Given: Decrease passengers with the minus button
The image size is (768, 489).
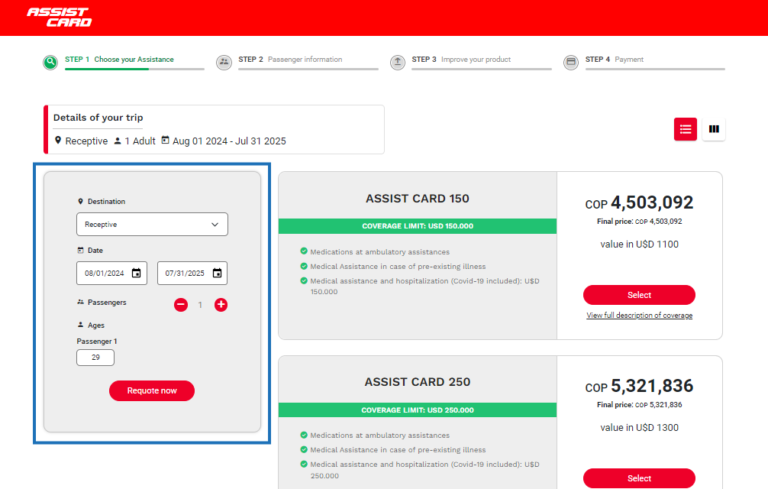Looking at the screenshot, I should tap(181, 305).
